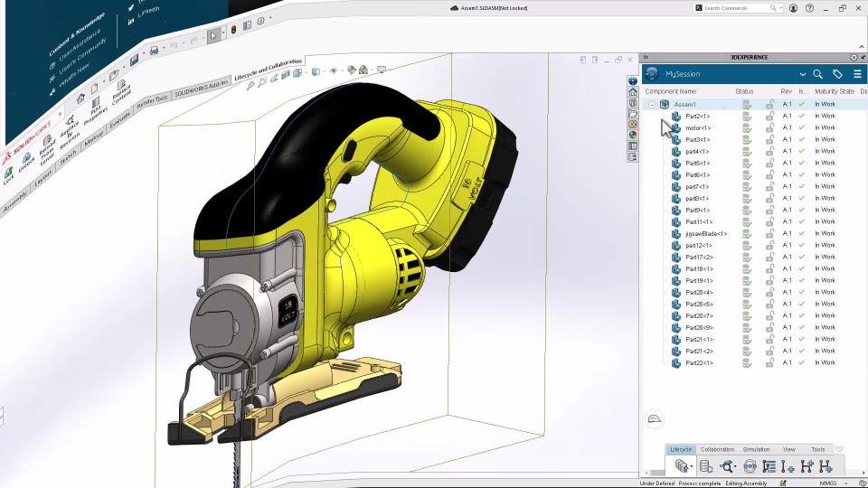
Task: Open the Home tab in the task pane sidebar
Action: [633, 92]
